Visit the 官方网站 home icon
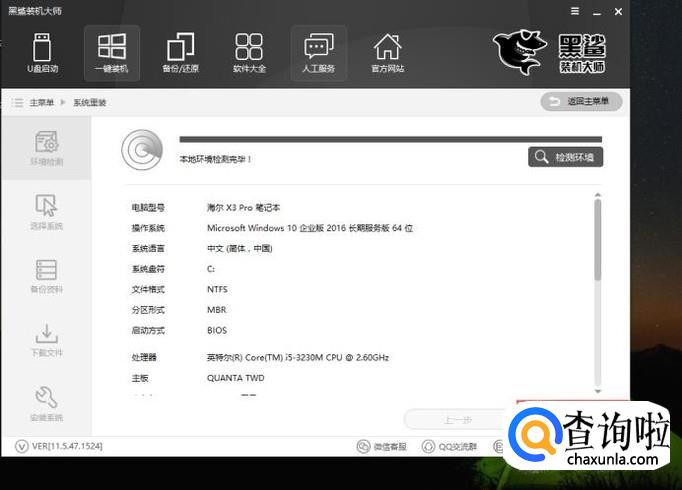The height and width of the screenshot is (490, 682). pyautogui.click(x=388, y=53)
